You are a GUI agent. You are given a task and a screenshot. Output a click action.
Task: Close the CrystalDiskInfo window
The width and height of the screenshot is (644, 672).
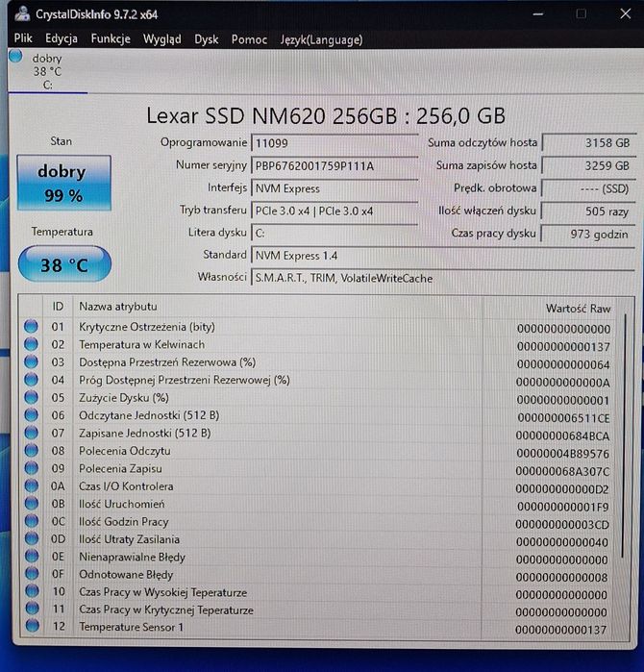coord(626,13)
